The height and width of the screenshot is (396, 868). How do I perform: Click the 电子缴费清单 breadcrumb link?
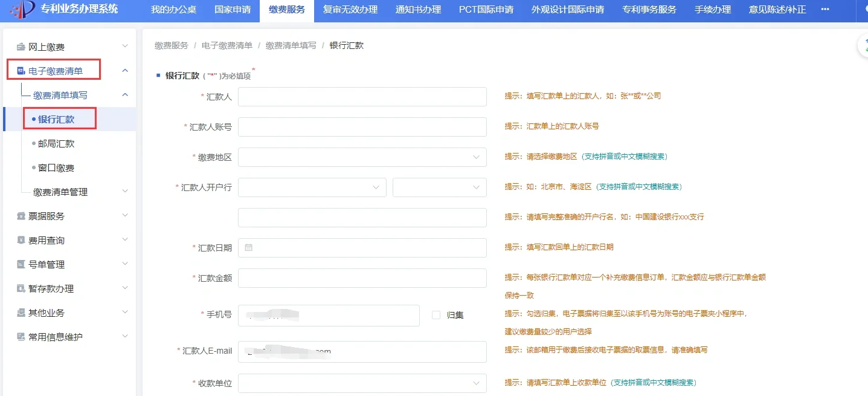(x=227, y=46)
